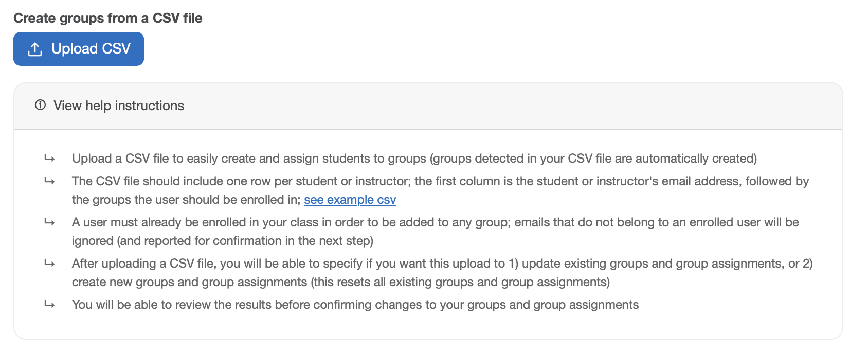Click the Upload CSV button label
This screenshot has height=351, width=868.
pos(91,49)
